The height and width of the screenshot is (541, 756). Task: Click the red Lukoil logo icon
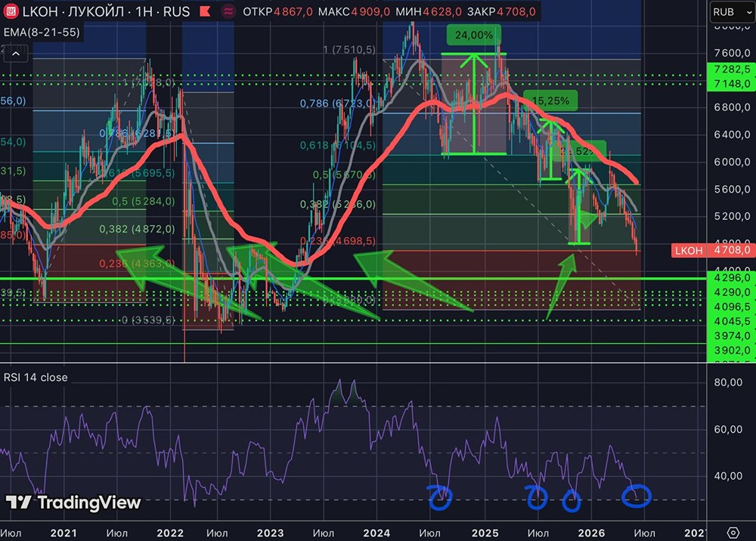pos(11,11)
